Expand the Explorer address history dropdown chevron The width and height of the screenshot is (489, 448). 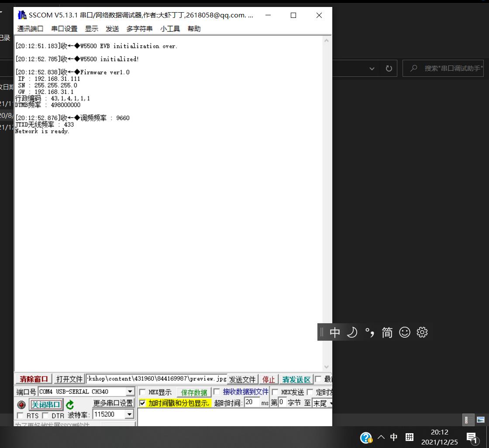372,68
